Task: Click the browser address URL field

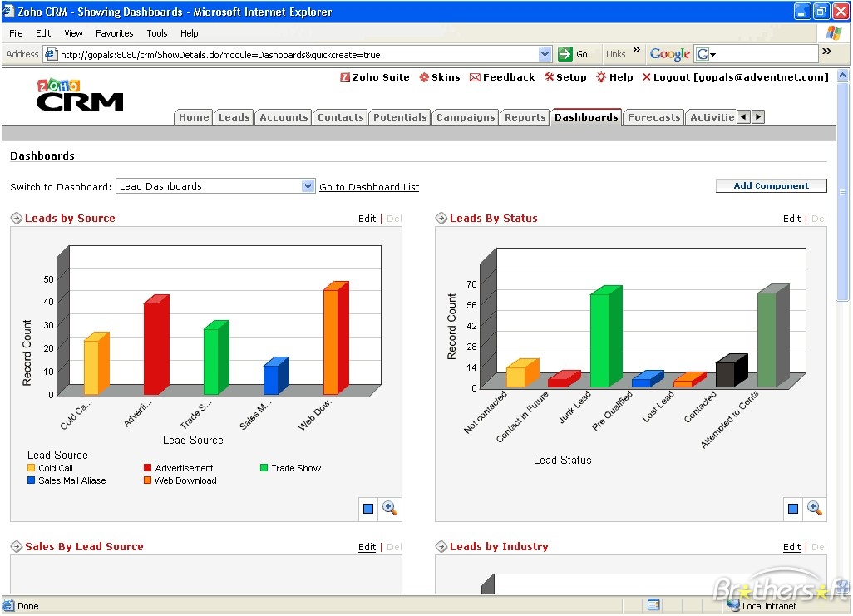Action: tap(298, 54)
